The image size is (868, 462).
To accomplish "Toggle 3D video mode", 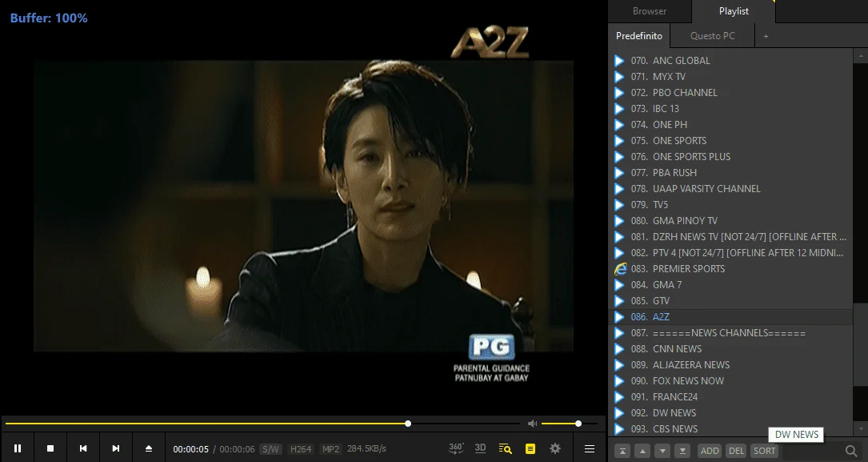I will [480, 448].
